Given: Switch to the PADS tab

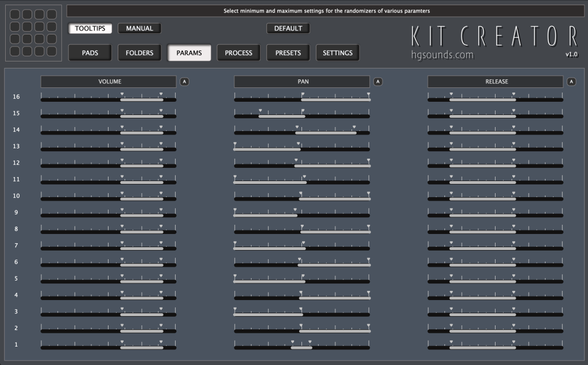Looking at the screenshot, I should pyautogui.click(x=90, y=53).
